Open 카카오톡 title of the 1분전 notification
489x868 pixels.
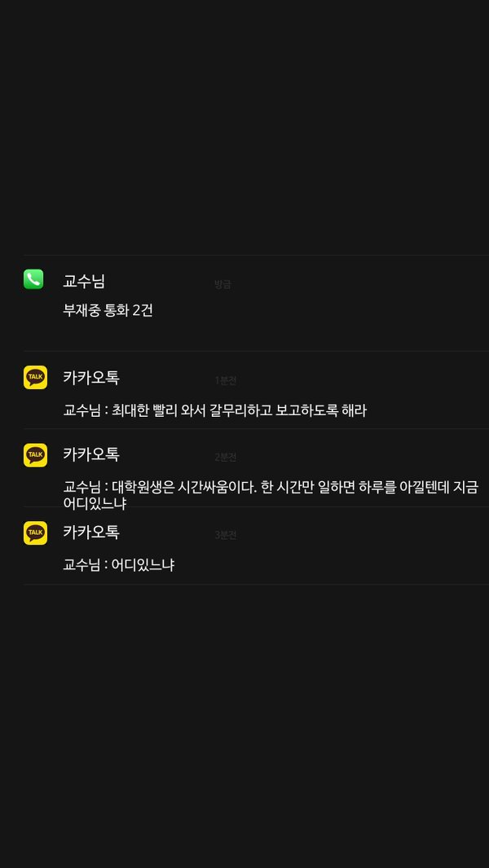coord(90,378)
